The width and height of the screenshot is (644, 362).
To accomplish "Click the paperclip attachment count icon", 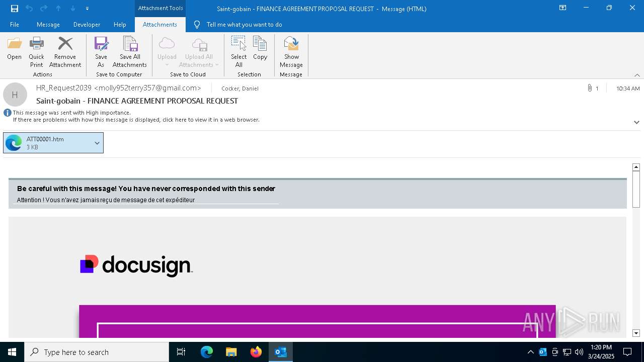I will coord(589,88).
